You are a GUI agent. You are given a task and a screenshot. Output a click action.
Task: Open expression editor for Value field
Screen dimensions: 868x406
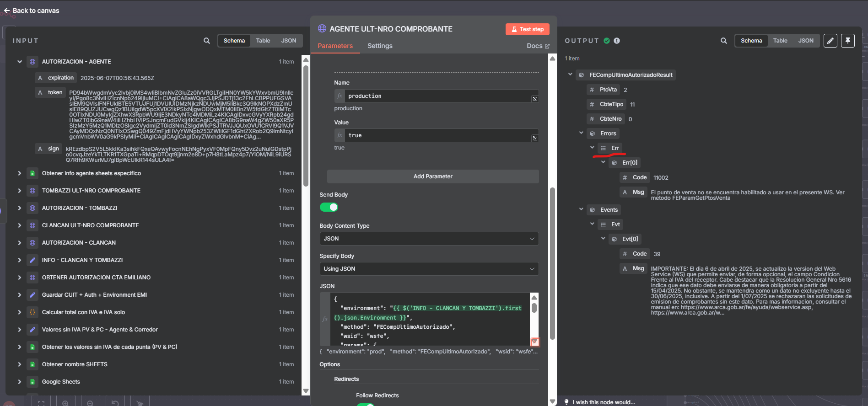[535, 138]
